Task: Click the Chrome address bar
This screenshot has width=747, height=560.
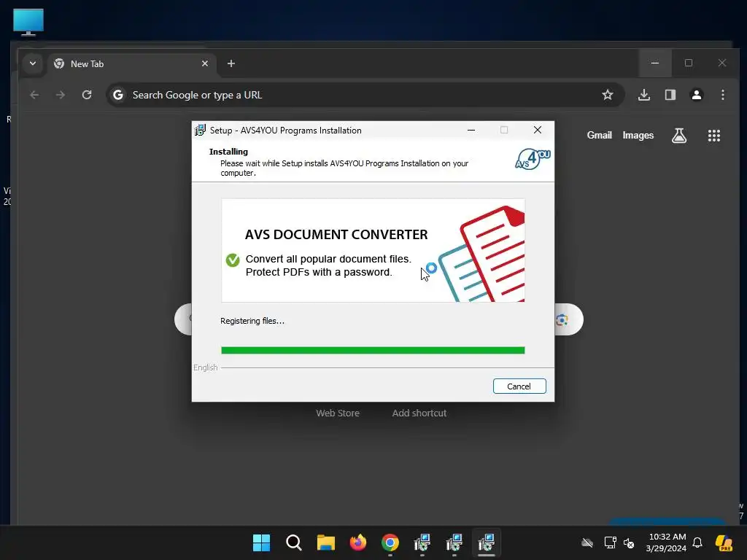Action: tap(365, 95)
